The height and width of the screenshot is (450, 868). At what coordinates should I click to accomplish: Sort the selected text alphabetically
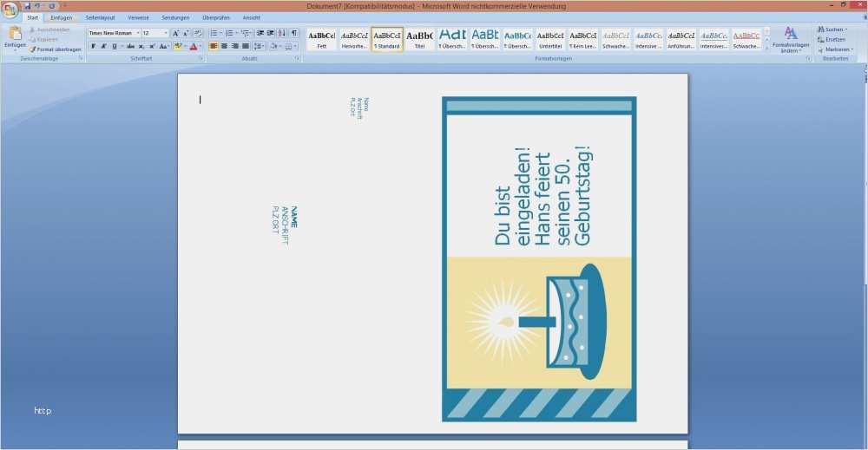[x=282, y=33]
